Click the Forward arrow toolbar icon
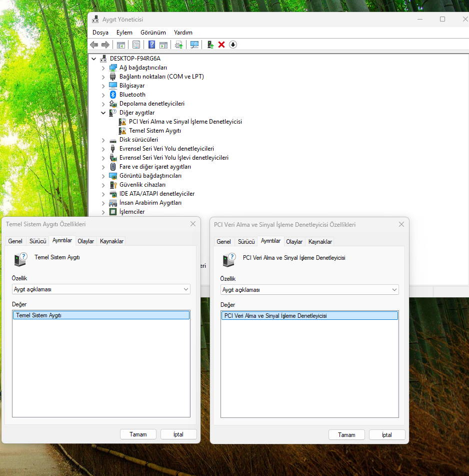The width and height of the screenshot is (469, 476). click(105, 45)
